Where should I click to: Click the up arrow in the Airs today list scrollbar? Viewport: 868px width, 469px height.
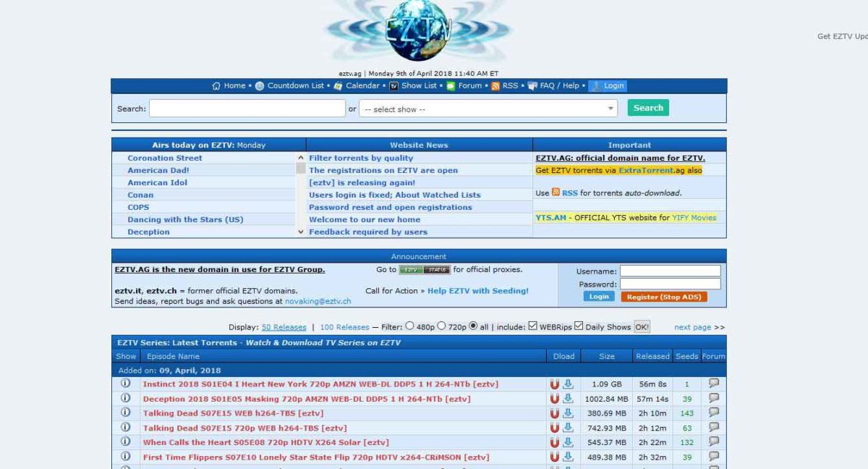[301, 158]
